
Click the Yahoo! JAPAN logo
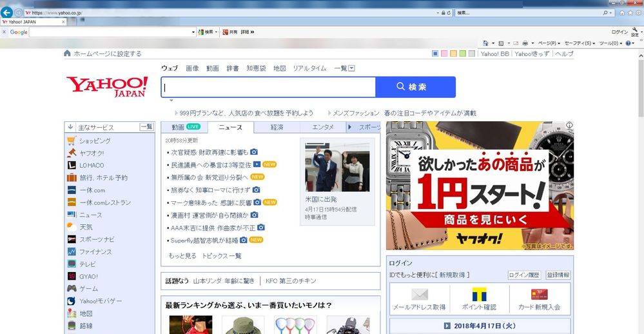point(107,86)
